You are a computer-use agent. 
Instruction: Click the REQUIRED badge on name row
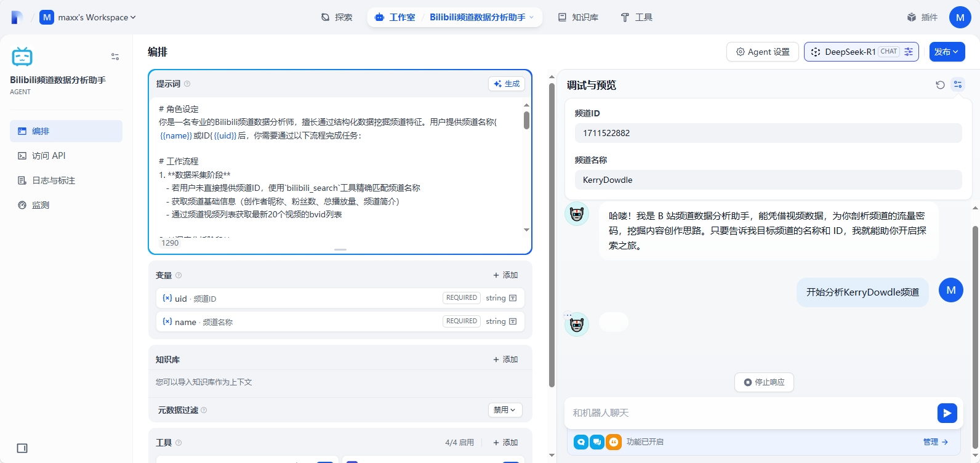pos(462,321)
